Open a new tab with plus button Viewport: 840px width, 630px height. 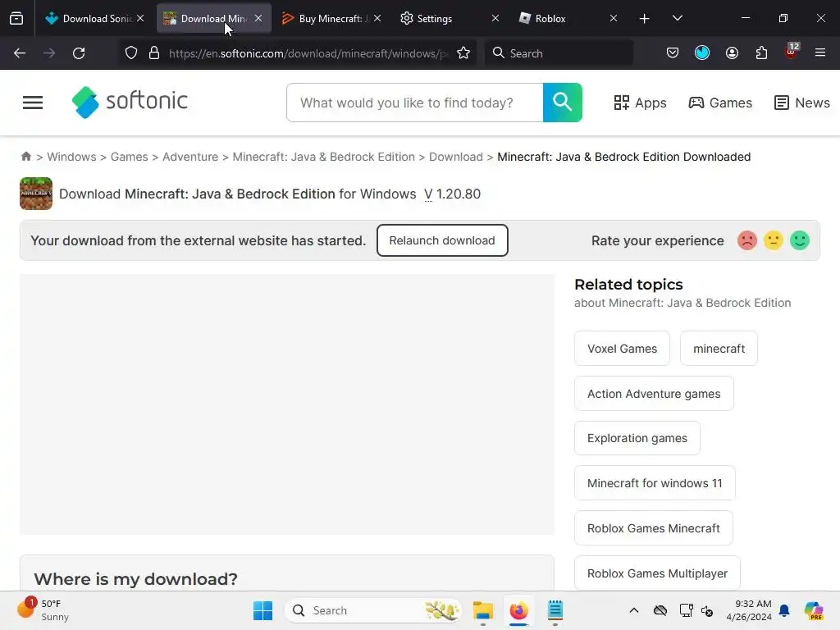[x=645, y=19]
